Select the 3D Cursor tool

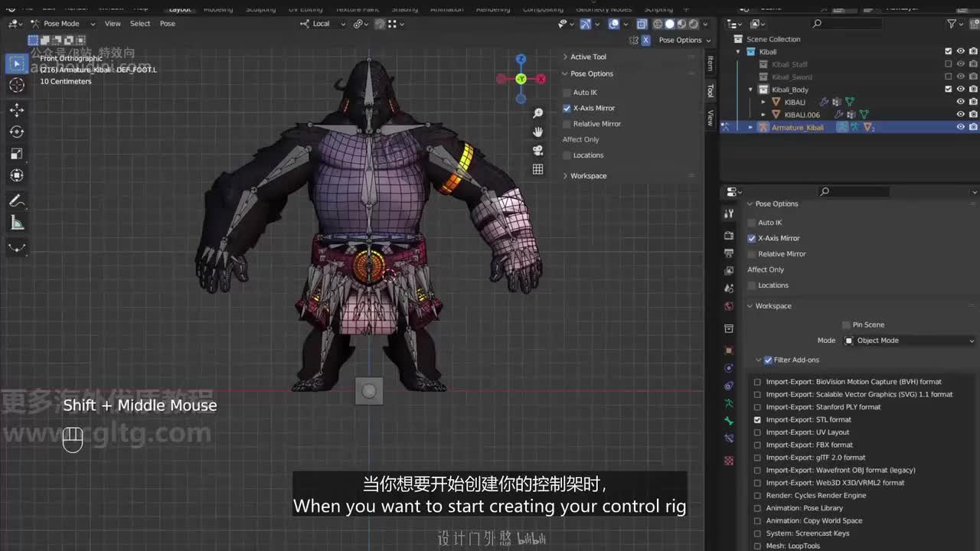pos(17,85)
